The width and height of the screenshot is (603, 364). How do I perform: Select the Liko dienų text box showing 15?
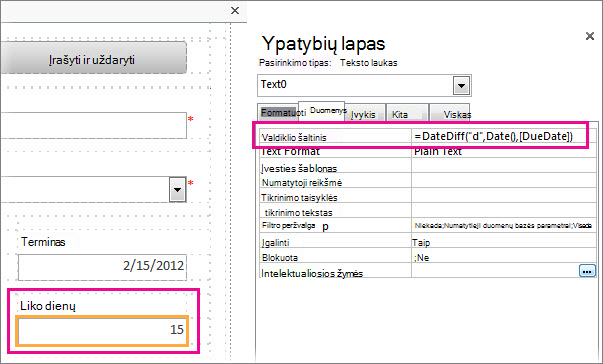102,331
